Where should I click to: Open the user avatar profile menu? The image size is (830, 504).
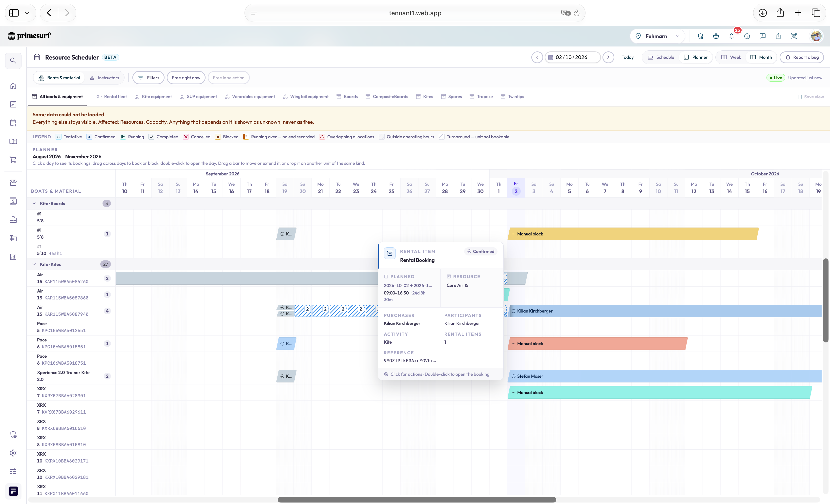(816, 36)
